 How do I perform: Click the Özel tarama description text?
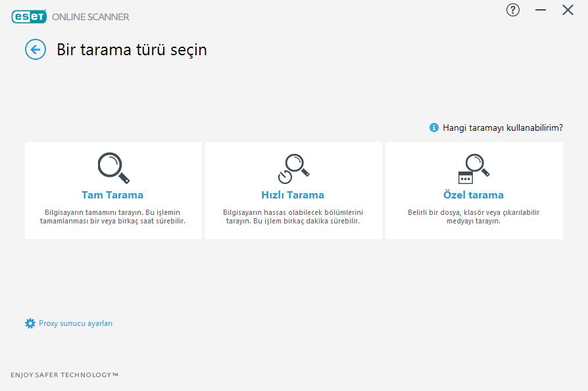474,217
